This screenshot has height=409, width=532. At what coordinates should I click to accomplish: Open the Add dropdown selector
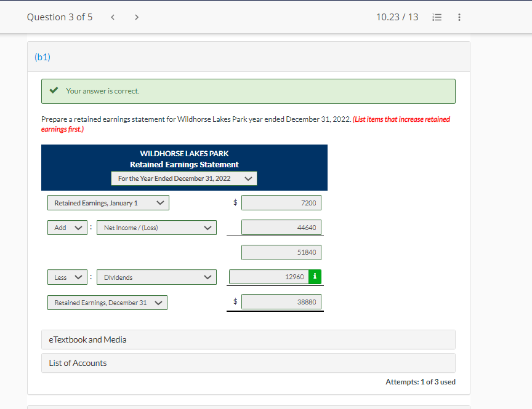(67, 227)
